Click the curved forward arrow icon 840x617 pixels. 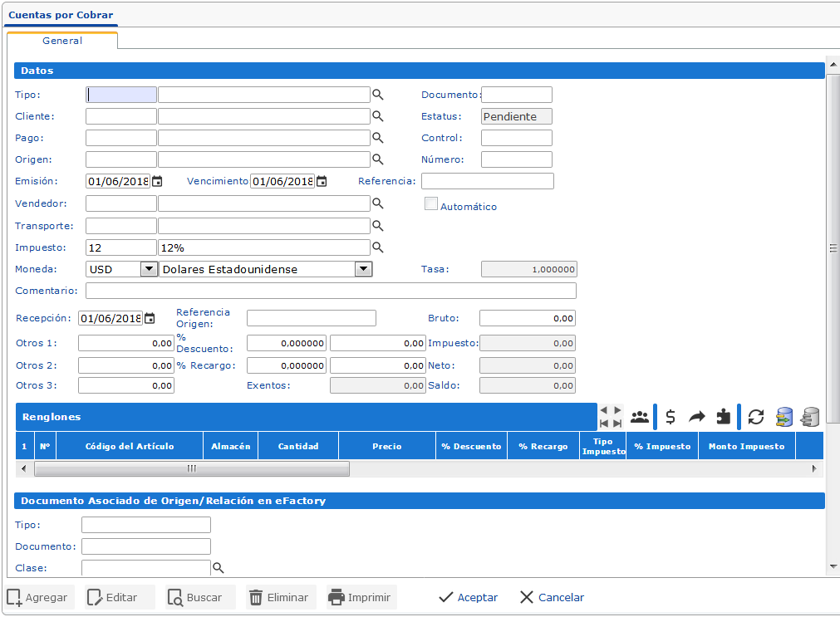coord(696,417)
